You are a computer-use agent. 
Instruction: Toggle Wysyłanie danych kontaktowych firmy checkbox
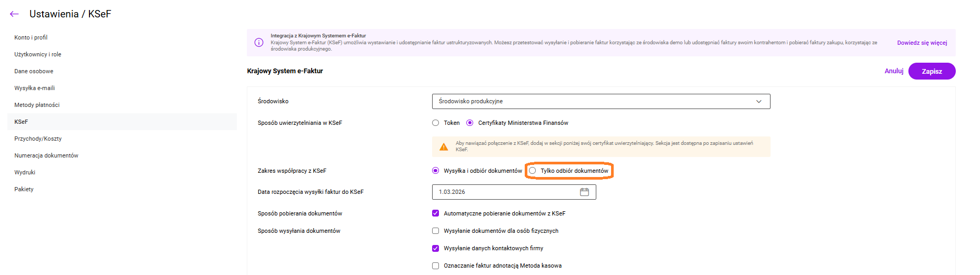point(435,248)
